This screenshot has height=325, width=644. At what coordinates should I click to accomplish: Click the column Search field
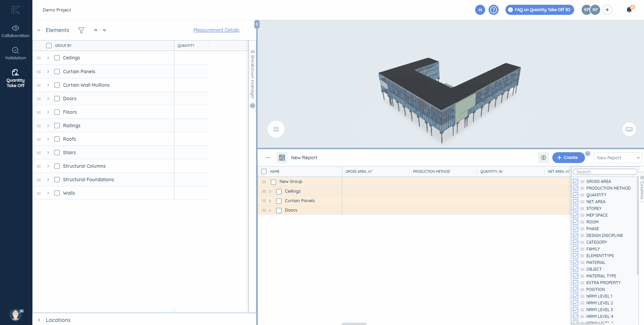605,172
